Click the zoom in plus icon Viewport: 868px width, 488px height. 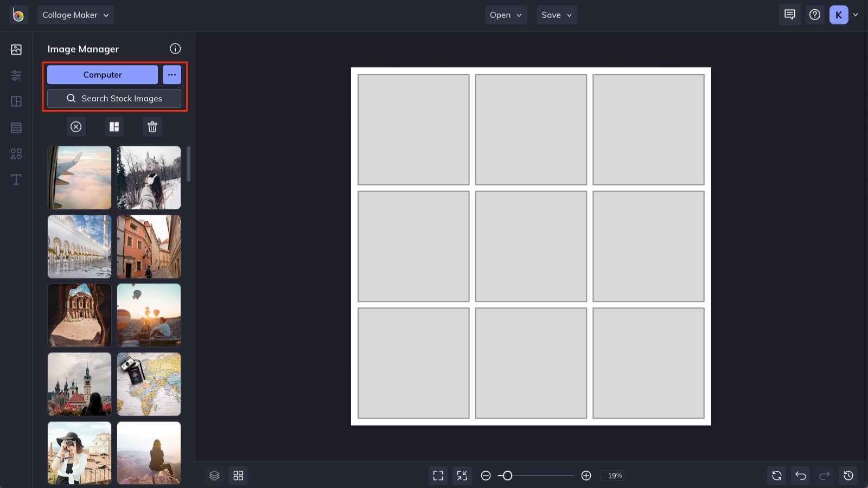(x=586, y=476)
